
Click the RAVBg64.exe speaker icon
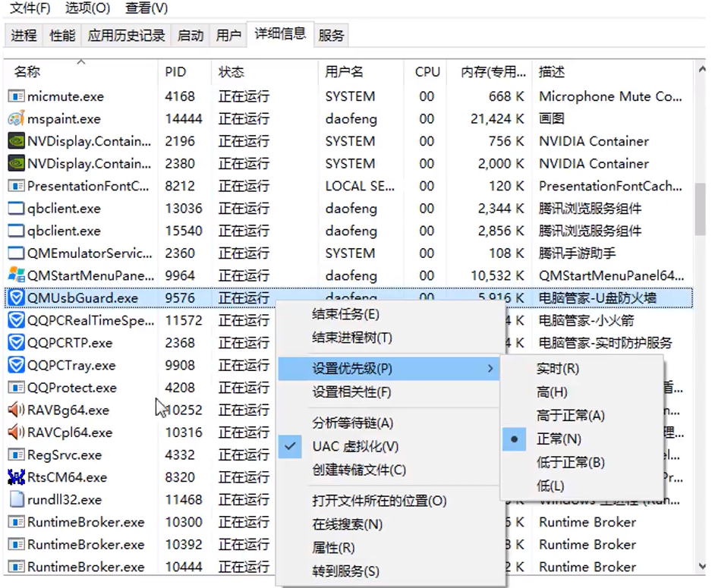(x=17, y=410)
